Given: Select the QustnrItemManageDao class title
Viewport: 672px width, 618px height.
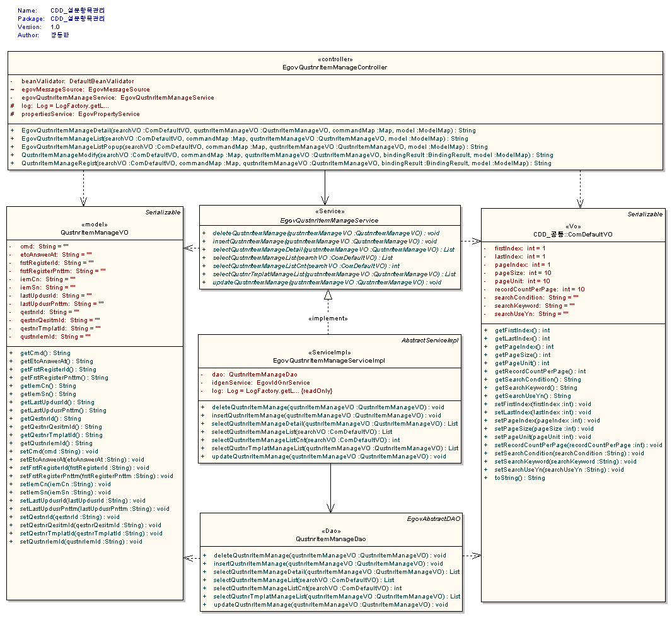Looking at the screenshot, I should tap(330, 539).
